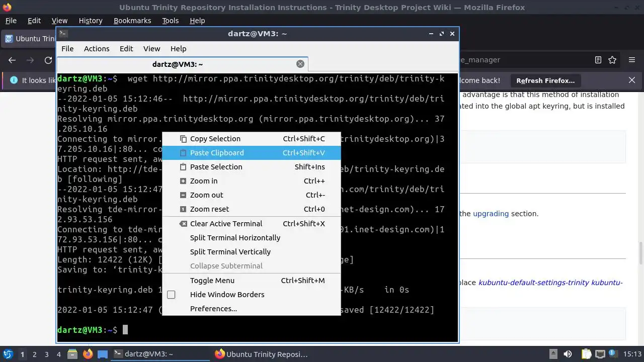The width and height of the screenshot is (644, 362).
Task: Select Zoom in from context menu
Action: pos(251,181)
